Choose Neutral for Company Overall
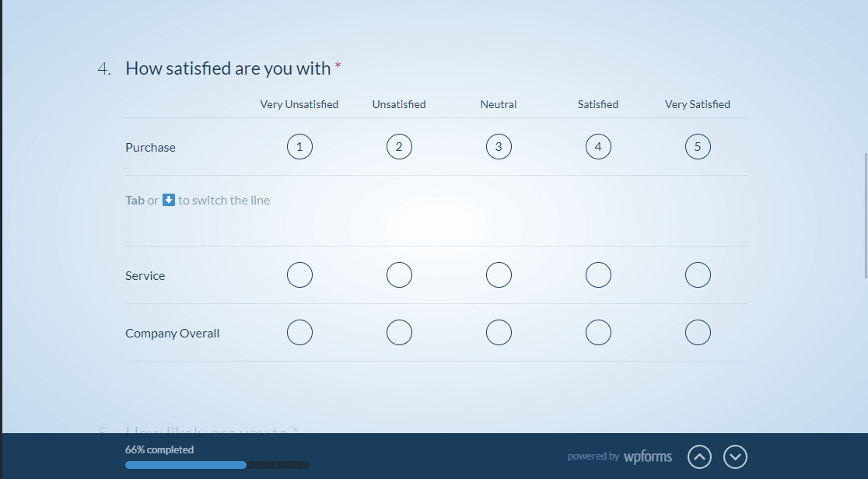Screen dimensions: 868x479 (x=499, y=333)
